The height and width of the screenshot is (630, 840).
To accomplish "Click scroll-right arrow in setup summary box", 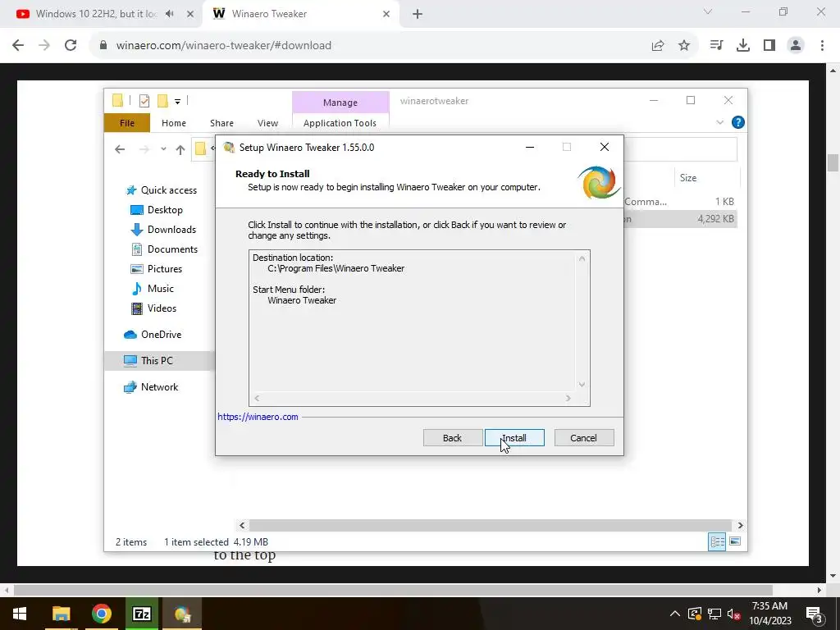I will pos(568,398).
